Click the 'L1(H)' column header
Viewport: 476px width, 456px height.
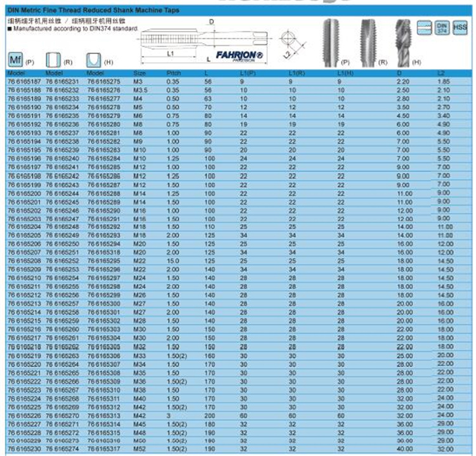tap(346, 73)
